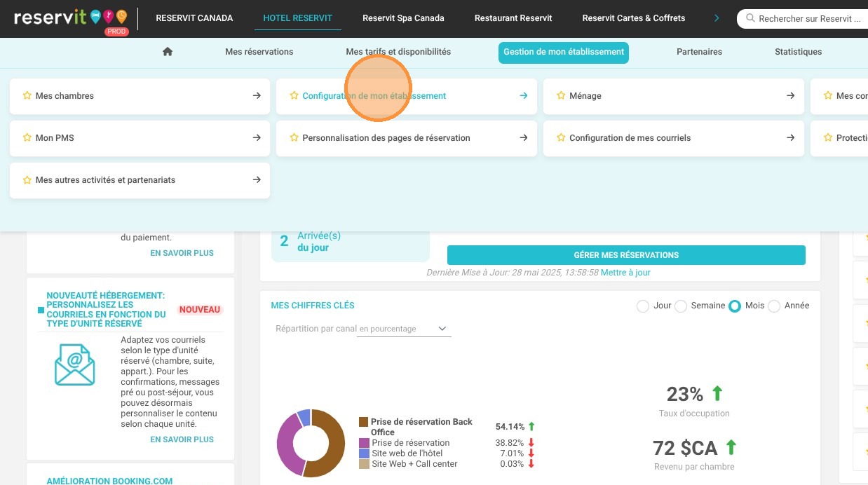Open Configuration de mes courriels card
The image size is (868, 485).
point(674,138)
